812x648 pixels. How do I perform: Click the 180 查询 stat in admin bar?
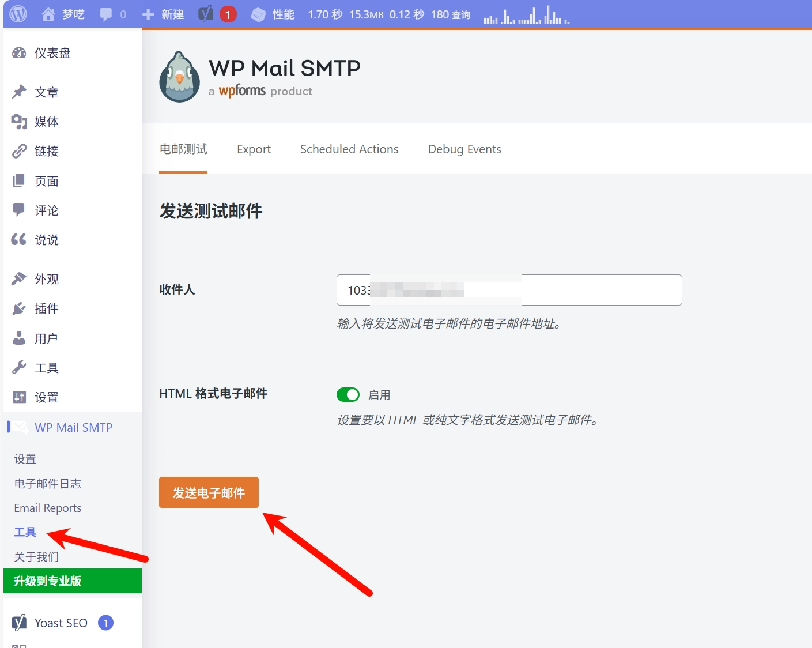tap(451, 14)
